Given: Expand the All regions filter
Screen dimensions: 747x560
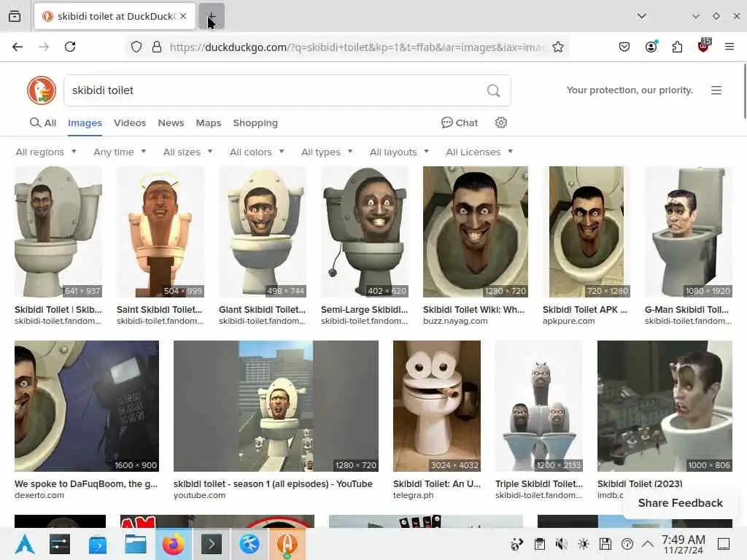Looking at the screenshot, I should pyautogui.click(x=46, y=152).
